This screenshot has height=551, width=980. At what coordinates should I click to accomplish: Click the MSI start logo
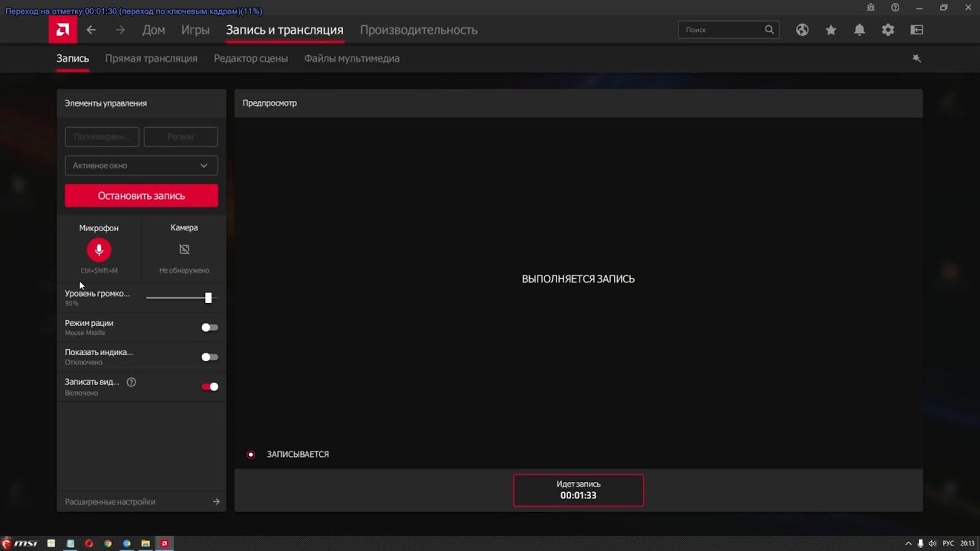point(19,543)
